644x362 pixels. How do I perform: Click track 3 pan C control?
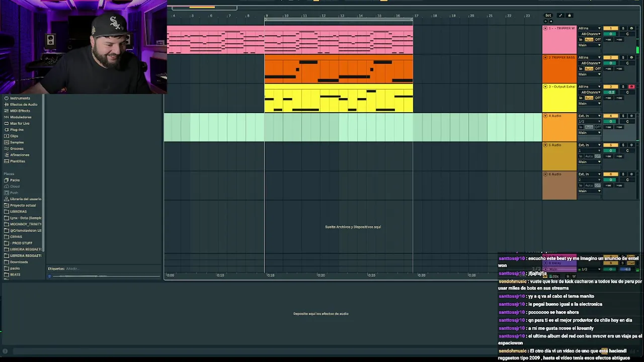[x=627, y=92]
